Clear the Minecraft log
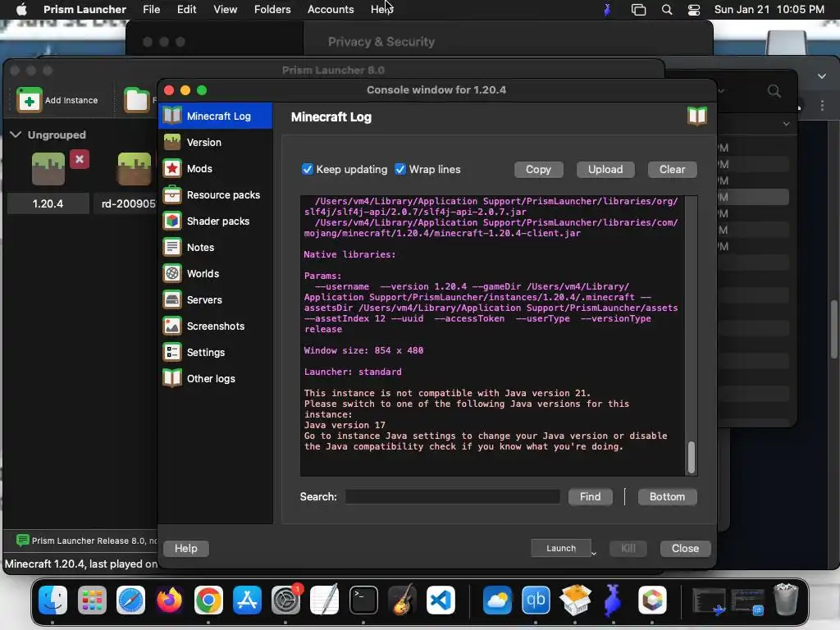 tap(672, 169)
